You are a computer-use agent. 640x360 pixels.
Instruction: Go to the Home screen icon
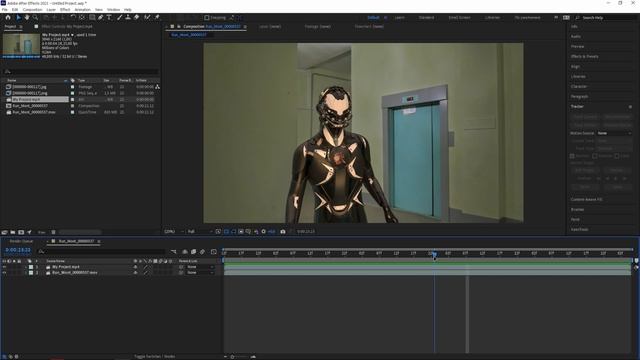click(x=8, y=18)
